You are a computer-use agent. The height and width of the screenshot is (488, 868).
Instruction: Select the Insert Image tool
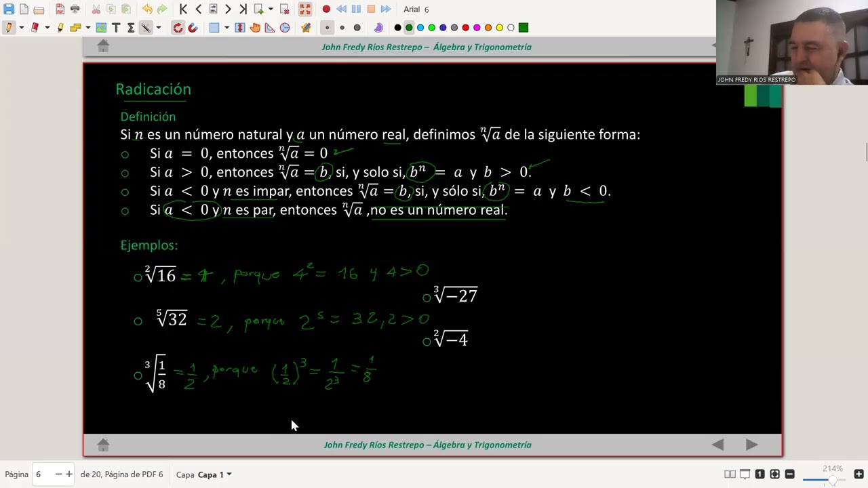101,28
